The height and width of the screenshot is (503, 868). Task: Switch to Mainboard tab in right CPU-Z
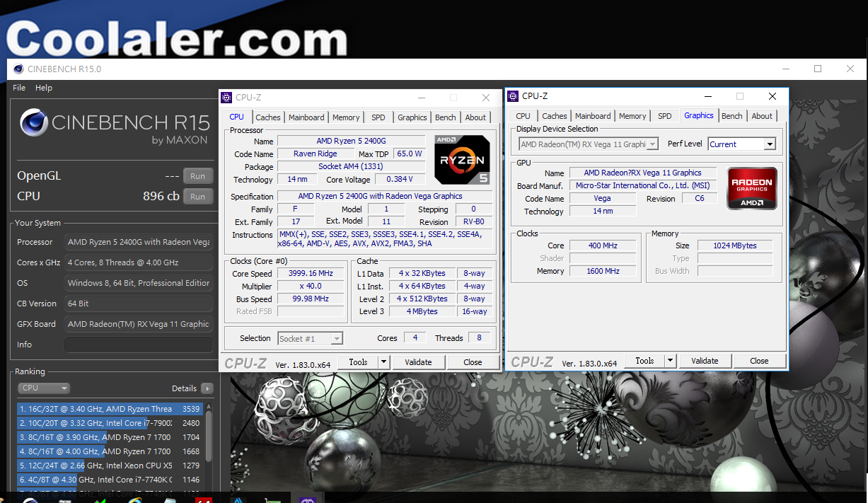click(x=593, y=116)
